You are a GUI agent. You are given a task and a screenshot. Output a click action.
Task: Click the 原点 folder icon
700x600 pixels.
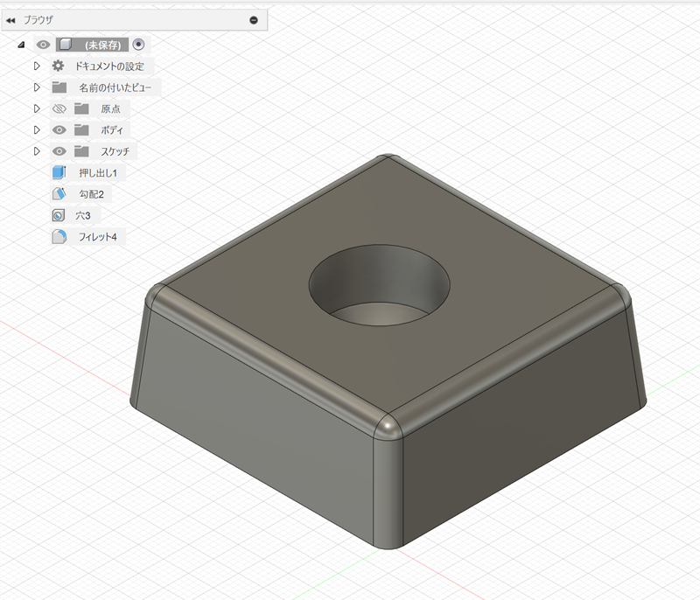[81, 108]
